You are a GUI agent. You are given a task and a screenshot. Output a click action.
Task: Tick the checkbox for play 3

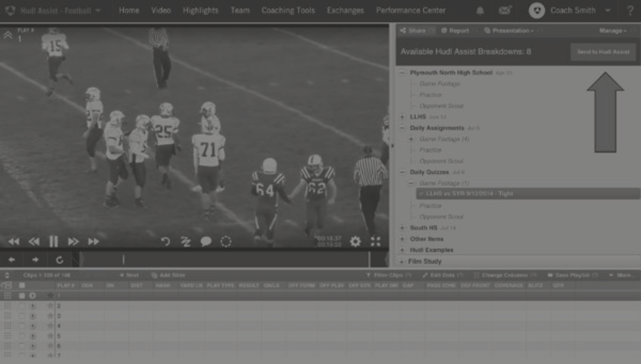pos(22,316)
